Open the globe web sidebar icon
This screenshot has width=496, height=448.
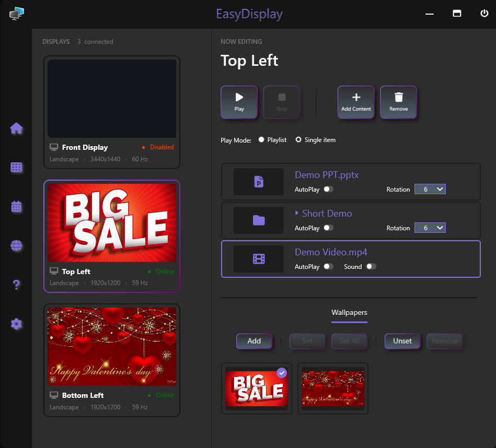pyautogui.click(x=16, y=245)
